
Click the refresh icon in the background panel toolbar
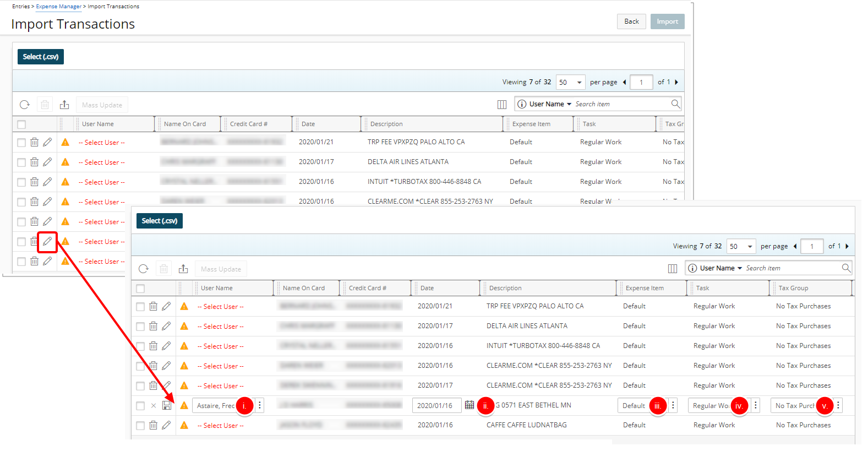[x=25, y=105]
